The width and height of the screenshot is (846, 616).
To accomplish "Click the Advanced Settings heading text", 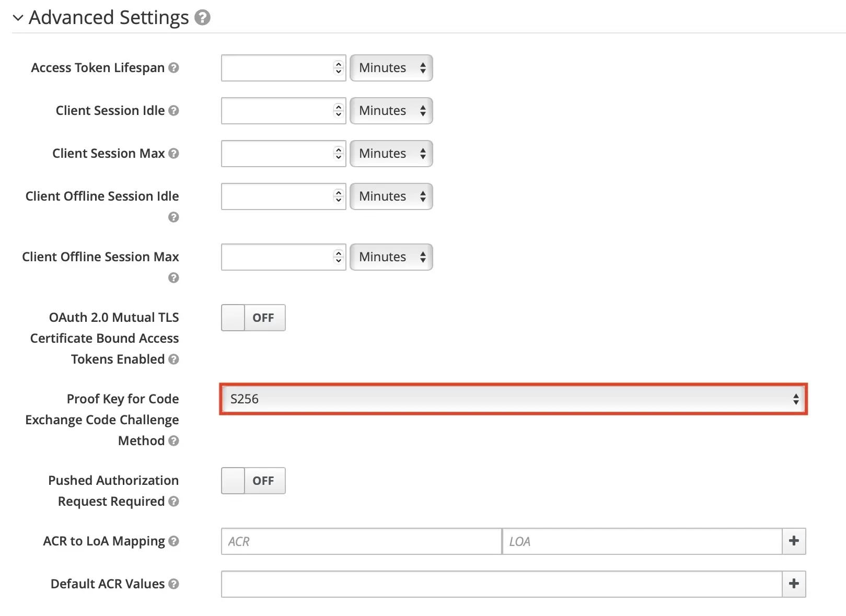I will coord(109,18).
